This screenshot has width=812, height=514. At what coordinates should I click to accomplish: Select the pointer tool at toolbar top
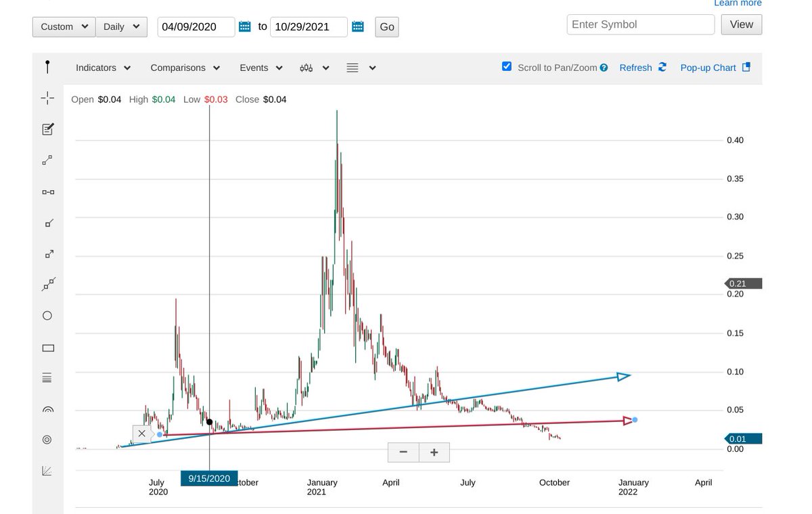[47, 67]
